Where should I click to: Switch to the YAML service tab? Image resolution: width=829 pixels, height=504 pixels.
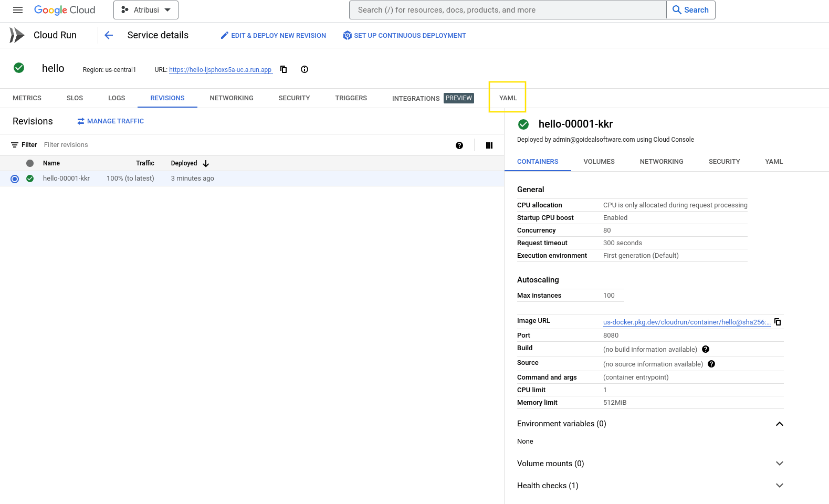(x=508, y=98)
